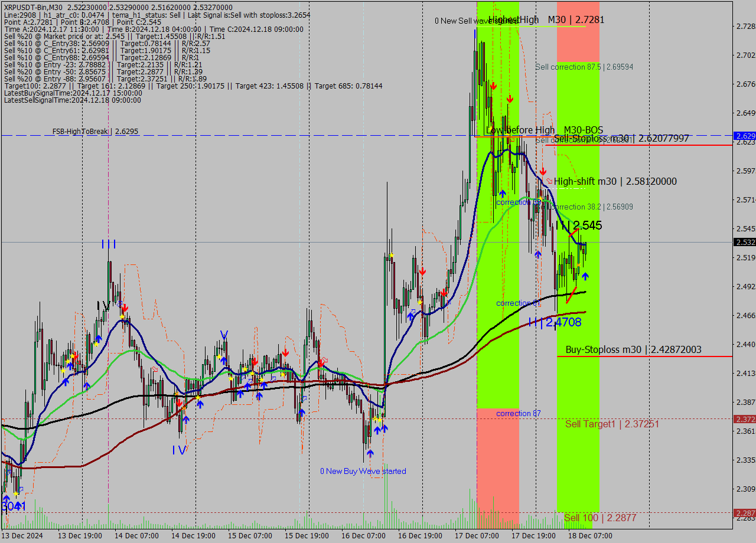The height and width of the screenshot is (543, 756).
Task: Click the '13 Dec 2024' date on the time axis
Action: coord(22,535)
